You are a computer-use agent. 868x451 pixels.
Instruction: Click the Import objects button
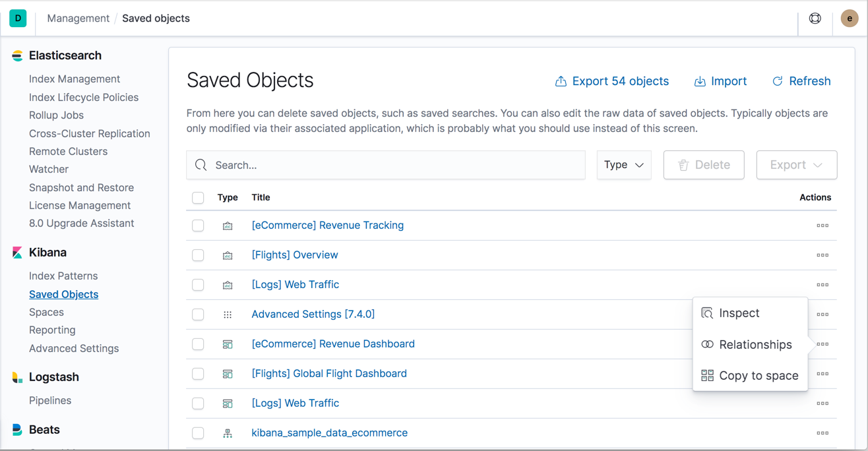tap(720, 81)
